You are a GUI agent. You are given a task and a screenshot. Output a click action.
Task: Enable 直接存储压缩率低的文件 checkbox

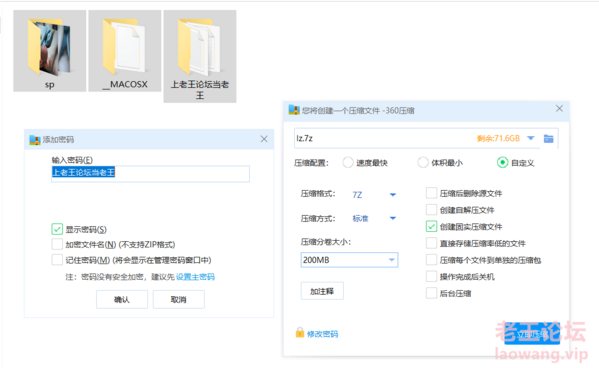(x=431, y=243)
